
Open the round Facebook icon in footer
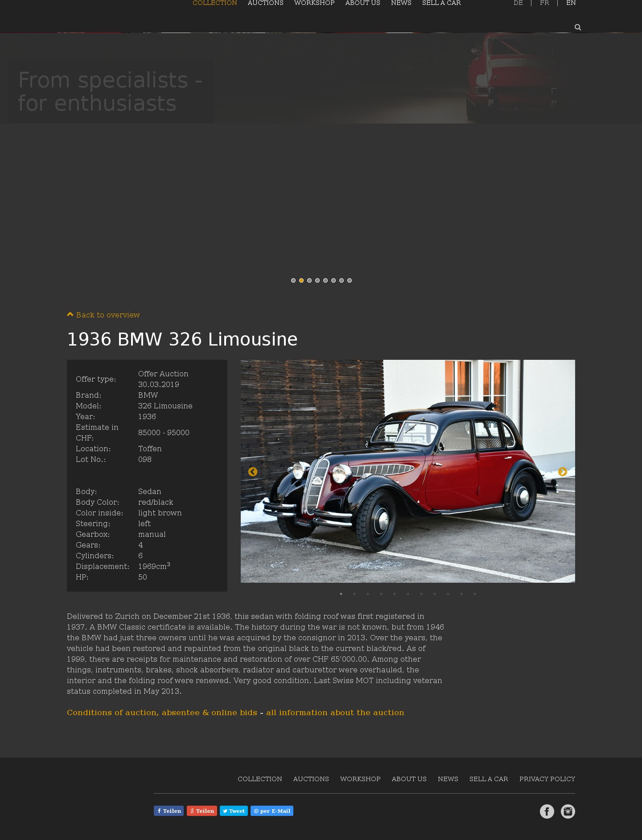pos(547,811)
